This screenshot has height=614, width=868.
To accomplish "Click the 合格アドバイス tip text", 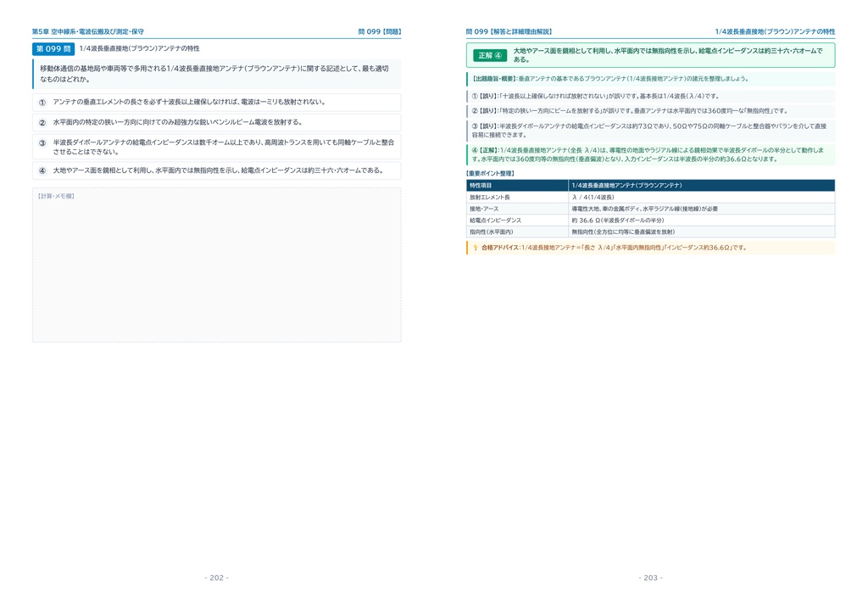I will point(614,248).
